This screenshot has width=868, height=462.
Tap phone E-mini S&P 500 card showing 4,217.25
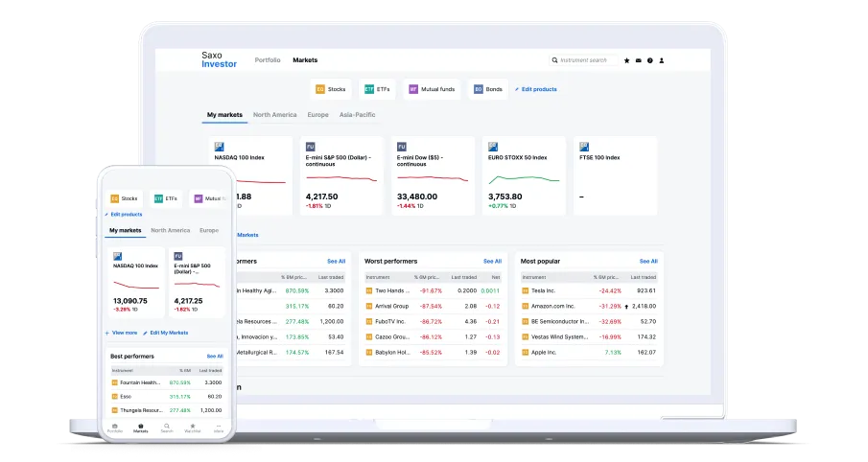[x=197, y=282]
